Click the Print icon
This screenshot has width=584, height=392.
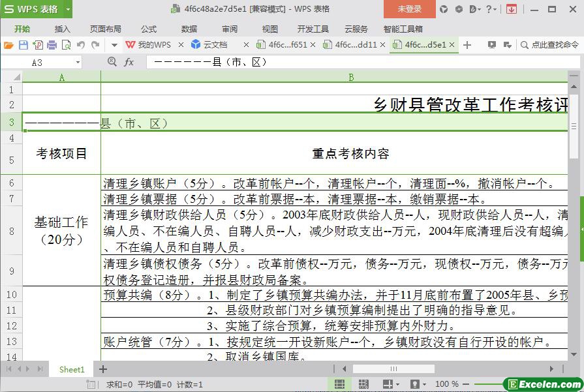(x=52, y=45)
